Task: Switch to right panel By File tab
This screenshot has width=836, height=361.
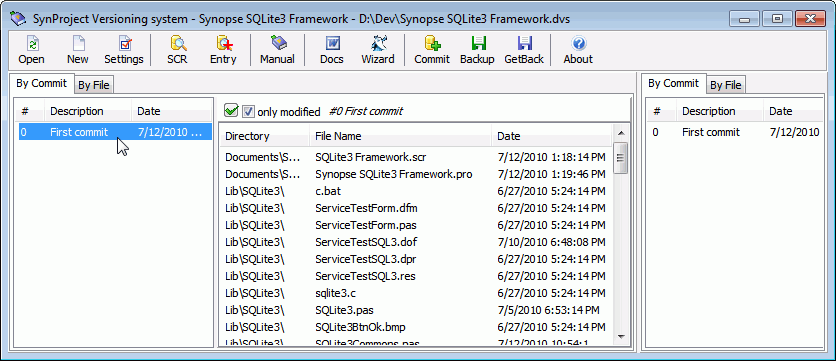Action: point(726,85)
